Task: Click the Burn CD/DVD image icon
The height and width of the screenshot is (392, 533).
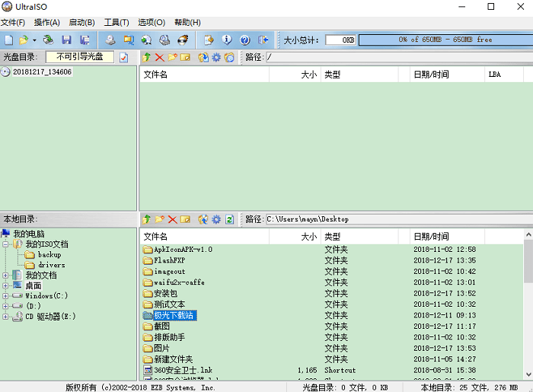Action: click(x=183, y=40)
